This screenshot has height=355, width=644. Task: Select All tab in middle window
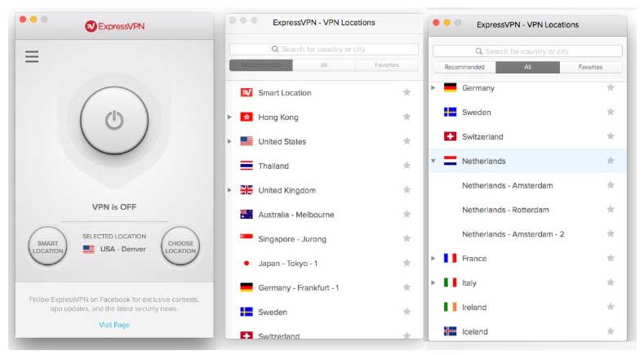click(x=324, y=65)
